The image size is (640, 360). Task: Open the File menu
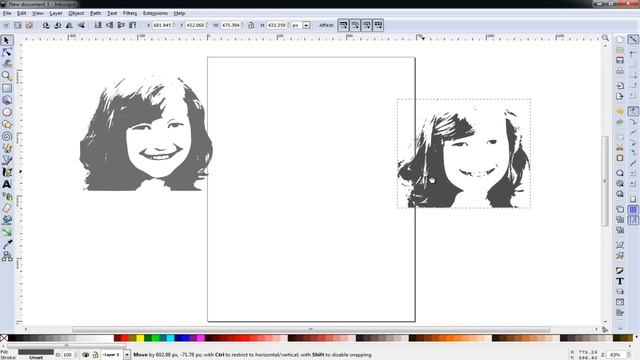click(x=7, y=13)
